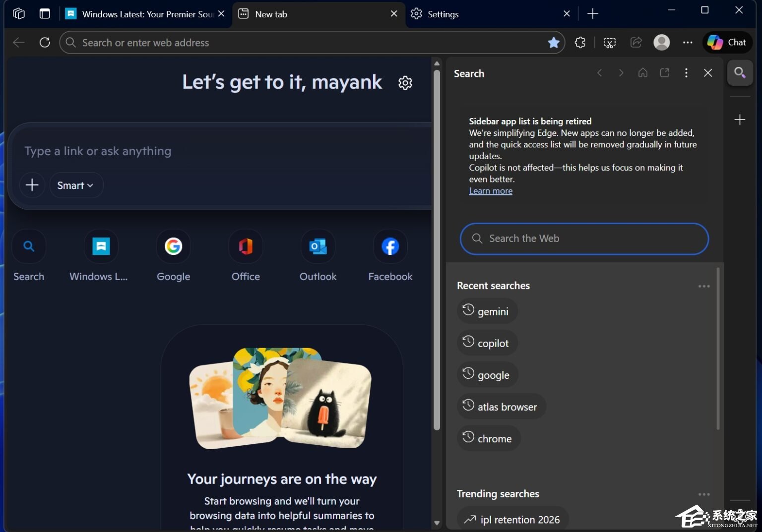This screenshot has width=762, height=532.
Task: Open Trending searches options ellipsis
Action: [704, 494]
